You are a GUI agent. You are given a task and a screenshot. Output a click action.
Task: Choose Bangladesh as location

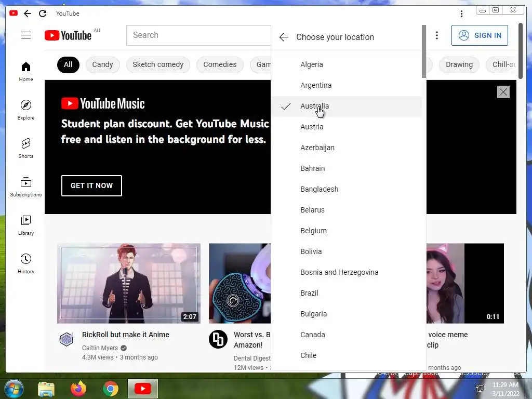coord(347,189)
